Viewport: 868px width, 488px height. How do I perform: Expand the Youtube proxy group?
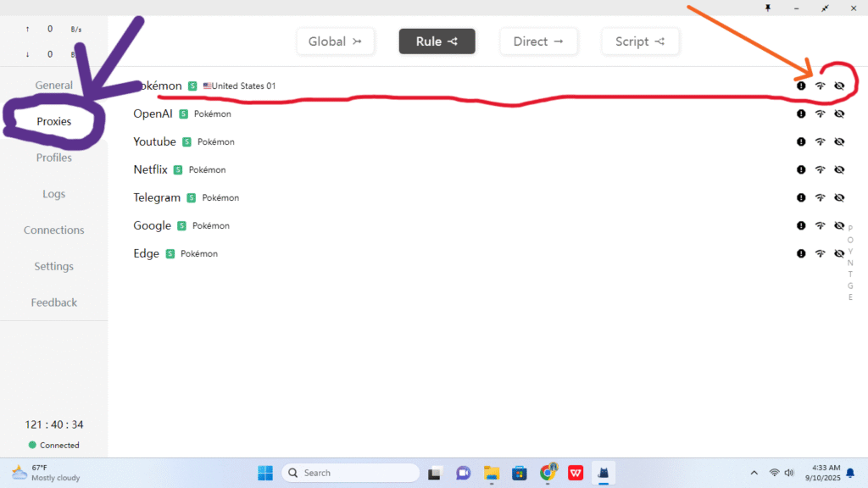[154, 141]
